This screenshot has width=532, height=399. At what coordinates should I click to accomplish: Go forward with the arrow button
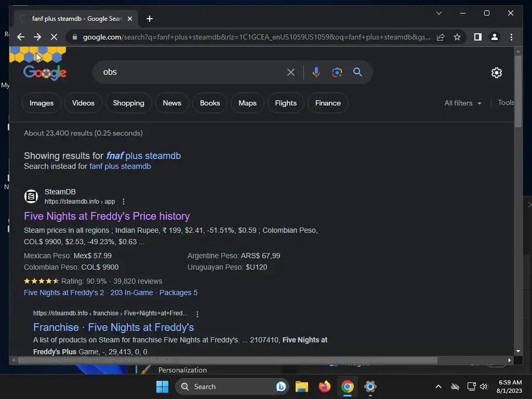point(37,37)
